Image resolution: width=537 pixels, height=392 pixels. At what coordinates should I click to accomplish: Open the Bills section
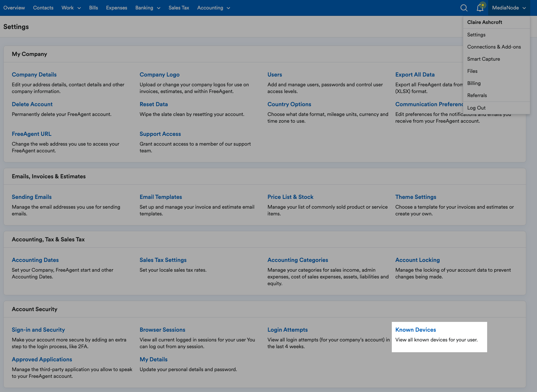coord(93,8)
